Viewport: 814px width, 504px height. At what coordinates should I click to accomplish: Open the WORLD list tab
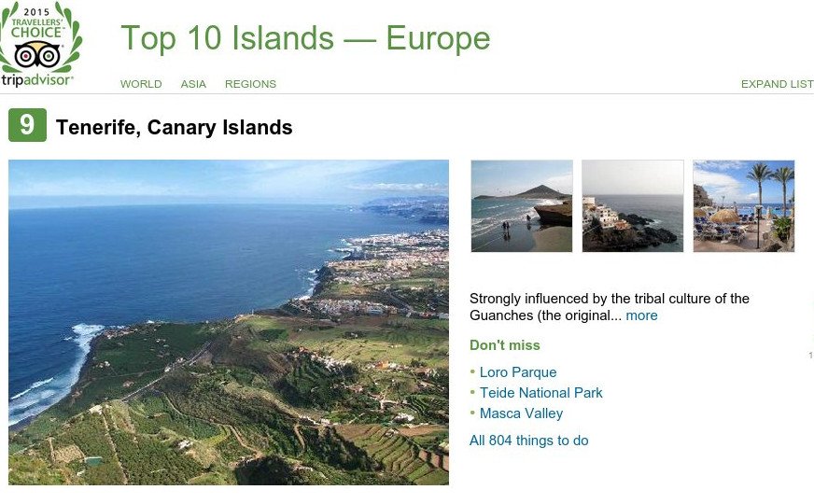(141, 84)
